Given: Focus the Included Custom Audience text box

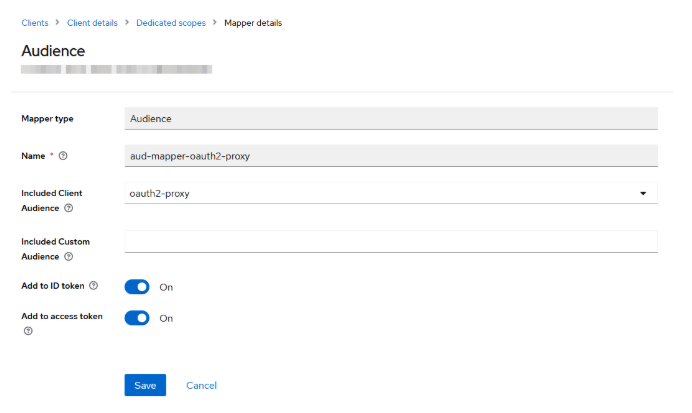Looking at the screenshot, I should pos(390,241).
